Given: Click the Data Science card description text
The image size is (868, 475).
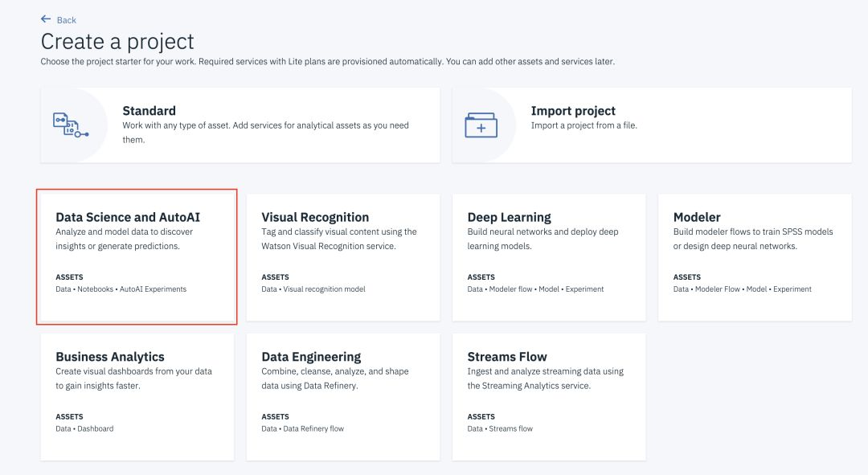Looking at the screenshot, I should coord(125,239).
